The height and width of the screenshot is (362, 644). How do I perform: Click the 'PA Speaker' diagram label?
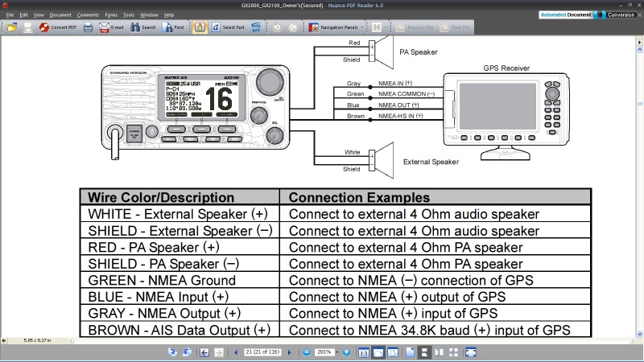tap(419, 52)
